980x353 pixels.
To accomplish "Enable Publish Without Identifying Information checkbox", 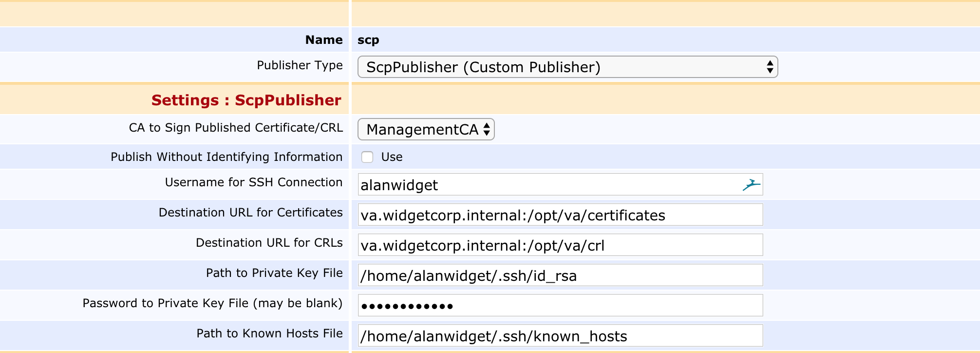I will [x=367, y=157].
